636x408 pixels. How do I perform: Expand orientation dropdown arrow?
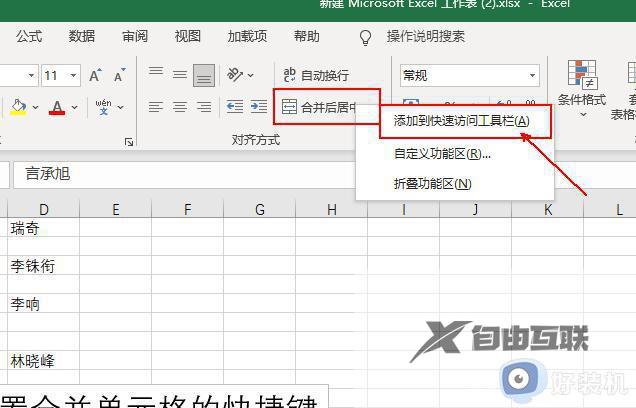point(250,75)
